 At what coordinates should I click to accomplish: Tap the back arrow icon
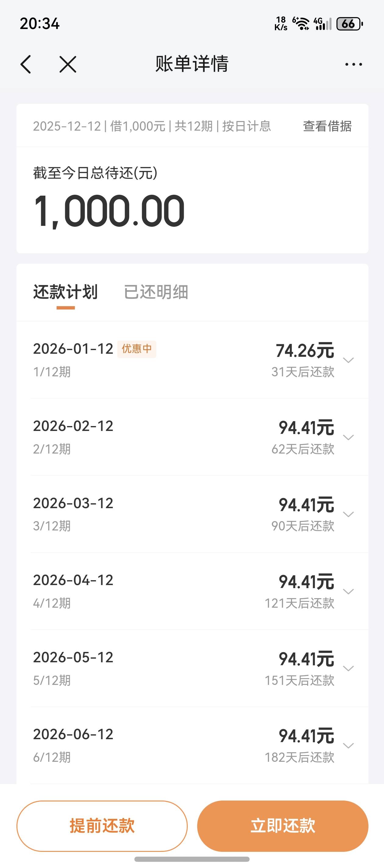click(26, 64)
